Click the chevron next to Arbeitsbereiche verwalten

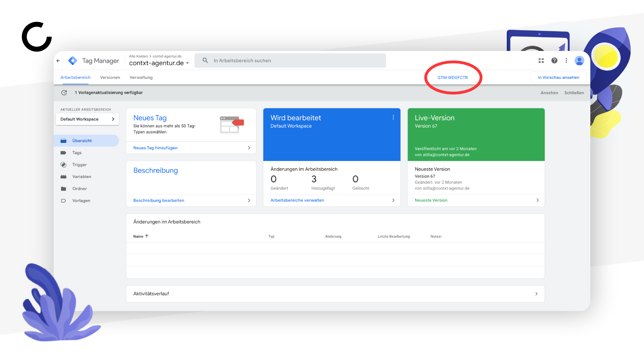(393, 200)
